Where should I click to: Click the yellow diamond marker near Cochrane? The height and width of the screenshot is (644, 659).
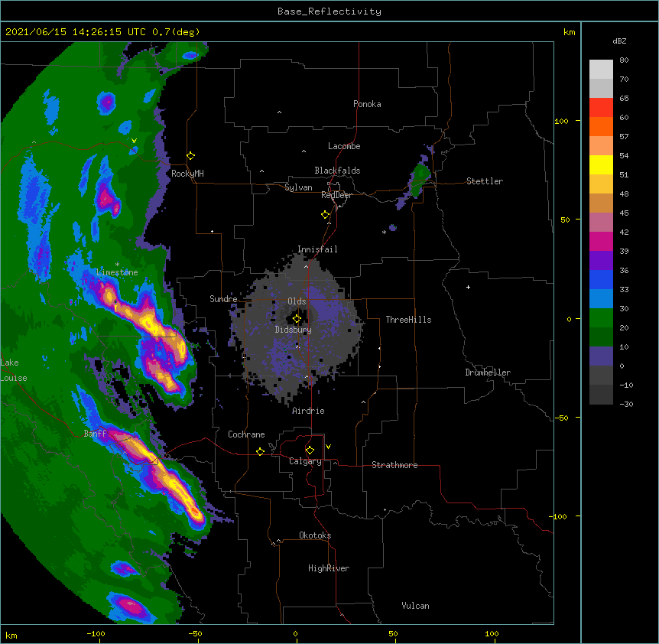260,451
